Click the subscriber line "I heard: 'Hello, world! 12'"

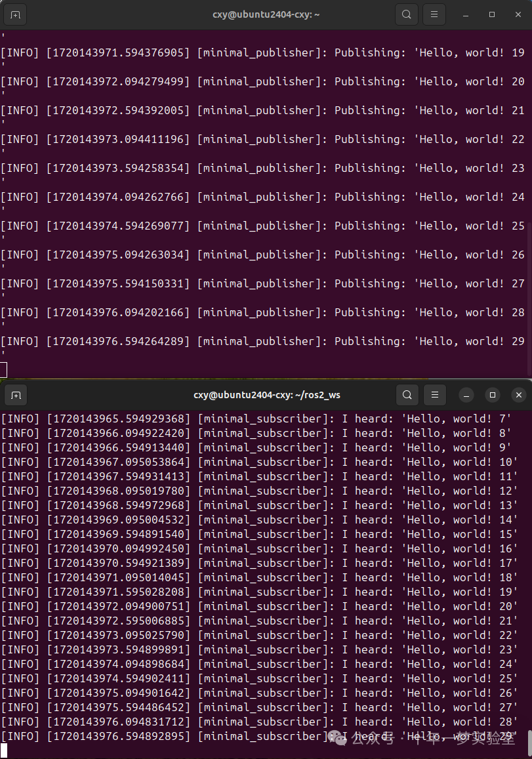260,491
